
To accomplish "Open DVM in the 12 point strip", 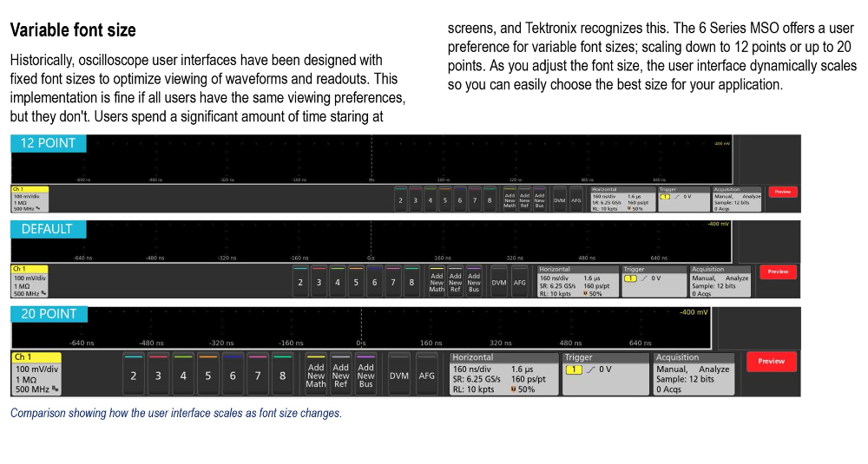I will pyautogui.click(x=560, y=199).
